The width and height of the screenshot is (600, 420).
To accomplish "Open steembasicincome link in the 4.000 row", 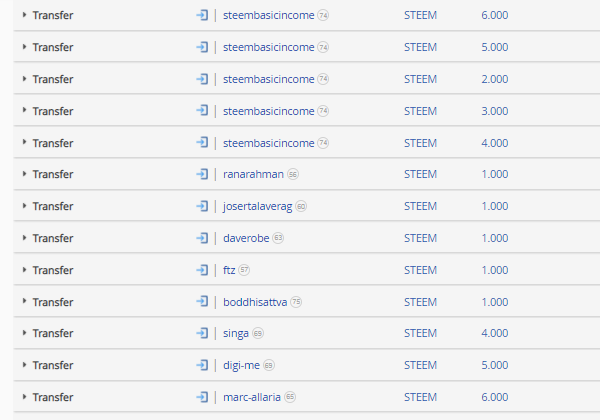I will [269, 143].
